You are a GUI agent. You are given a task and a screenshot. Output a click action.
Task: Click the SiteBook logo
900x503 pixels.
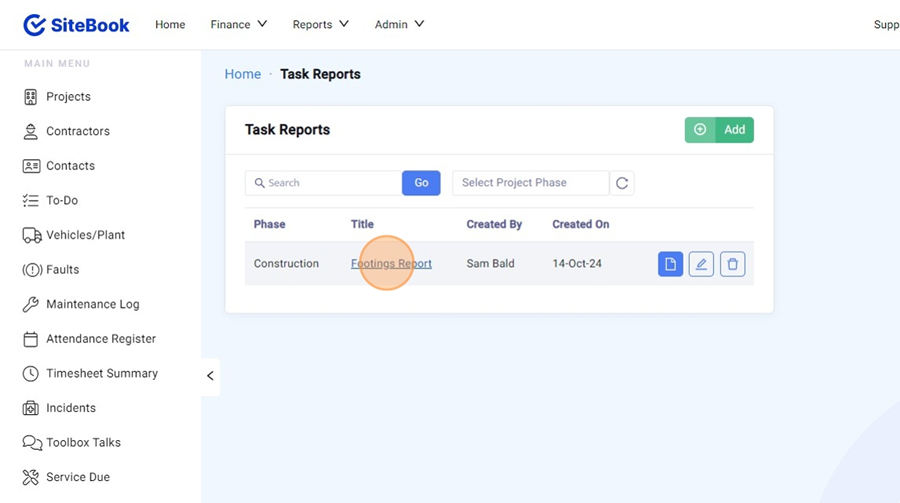coord(77,25)
